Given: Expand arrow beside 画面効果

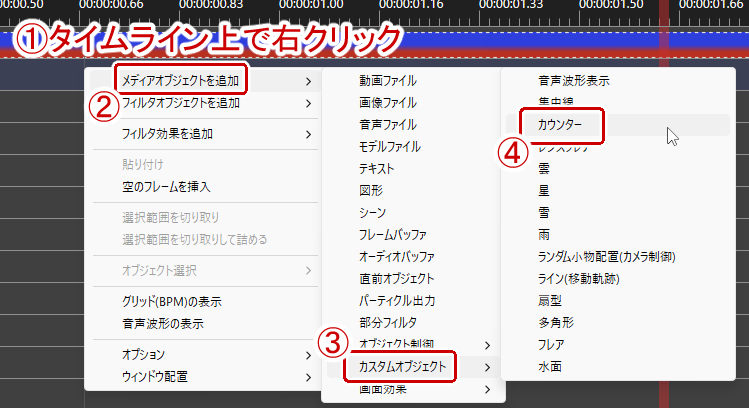Looking at the screenshot, I should point(487,390).
